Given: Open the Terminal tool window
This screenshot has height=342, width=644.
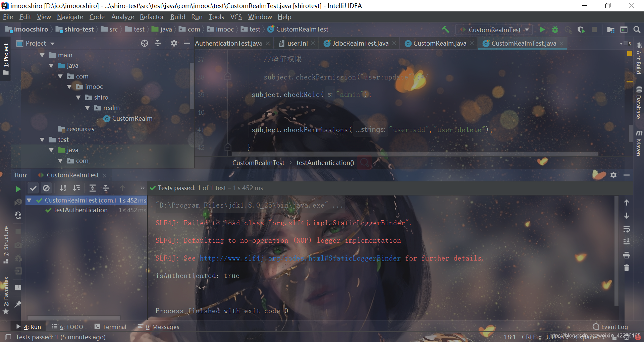Looking at the screenshot, I should [x=110, y=327].
